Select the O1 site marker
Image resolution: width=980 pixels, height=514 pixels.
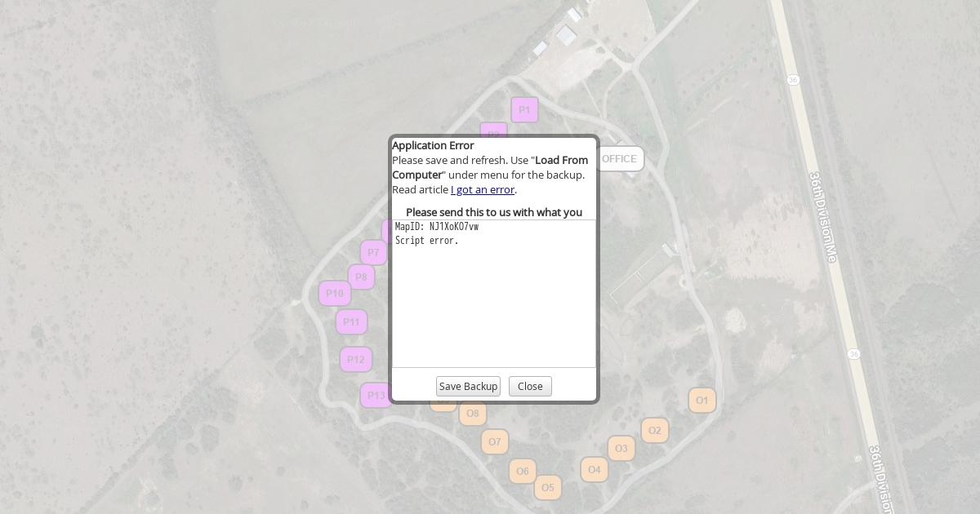pos(702,400)
